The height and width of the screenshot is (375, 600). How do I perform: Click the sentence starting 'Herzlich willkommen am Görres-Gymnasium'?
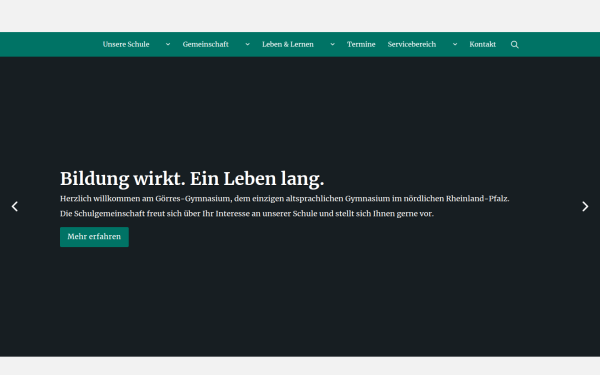(x=284, y=199)
